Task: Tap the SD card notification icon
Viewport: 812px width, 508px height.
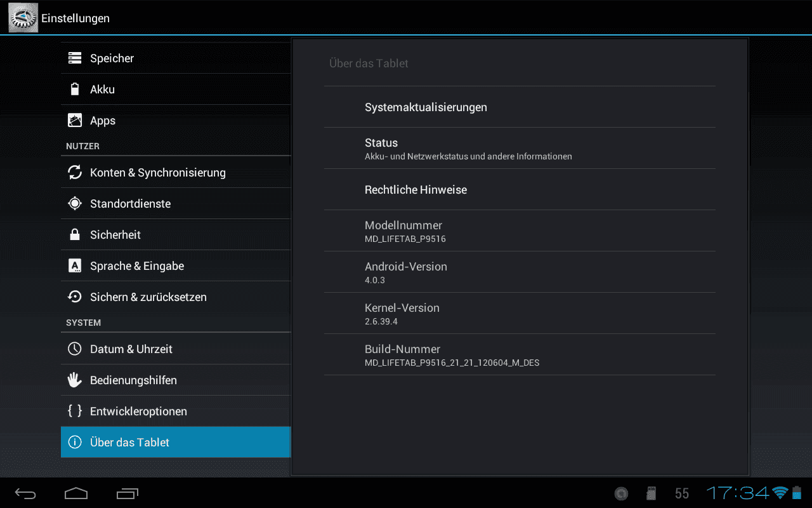Action: [x=651, y=493]
